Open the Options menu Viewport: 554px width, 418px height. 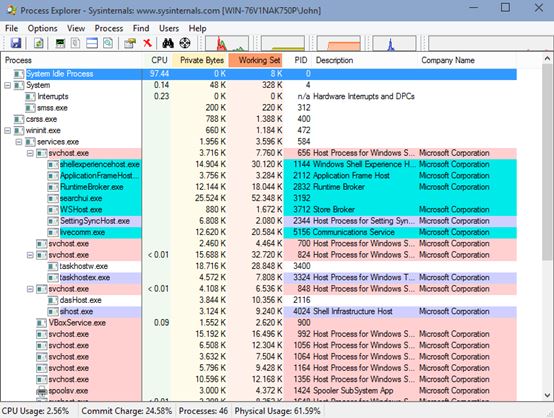[x=42, y=28]
